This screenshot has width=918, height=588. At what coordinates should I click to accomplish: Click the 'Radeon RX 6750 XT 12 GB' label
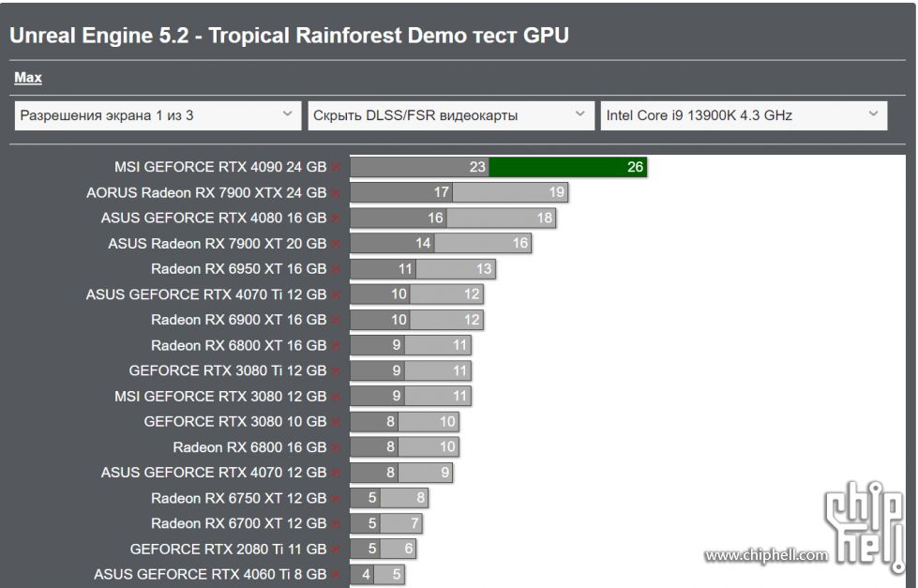pyautogui.click(x=239, y=498)
